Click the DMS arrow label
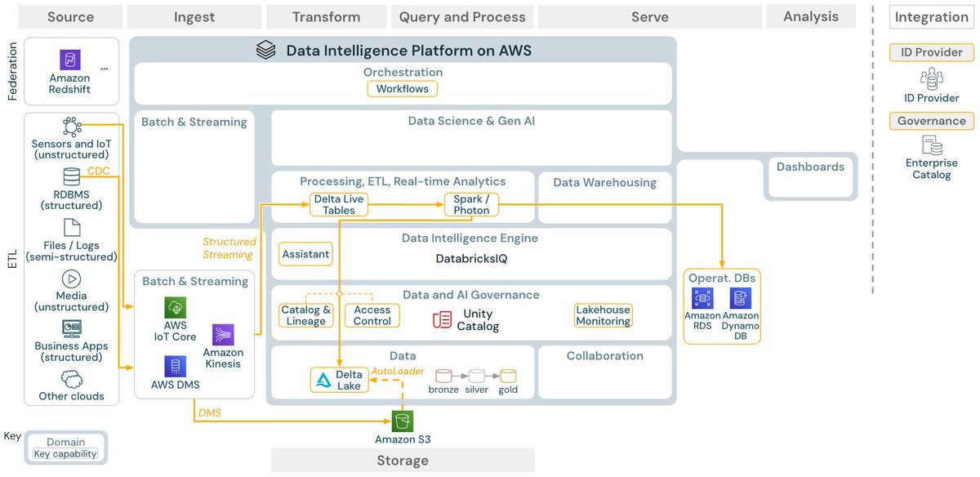 coord(209,413)
